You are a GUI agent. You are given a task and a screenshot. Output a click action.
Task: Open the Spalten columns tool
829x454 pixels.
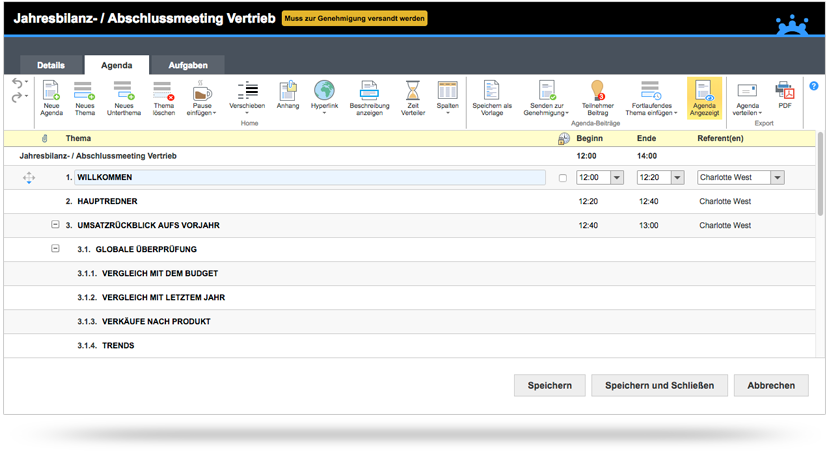[447, 97]
